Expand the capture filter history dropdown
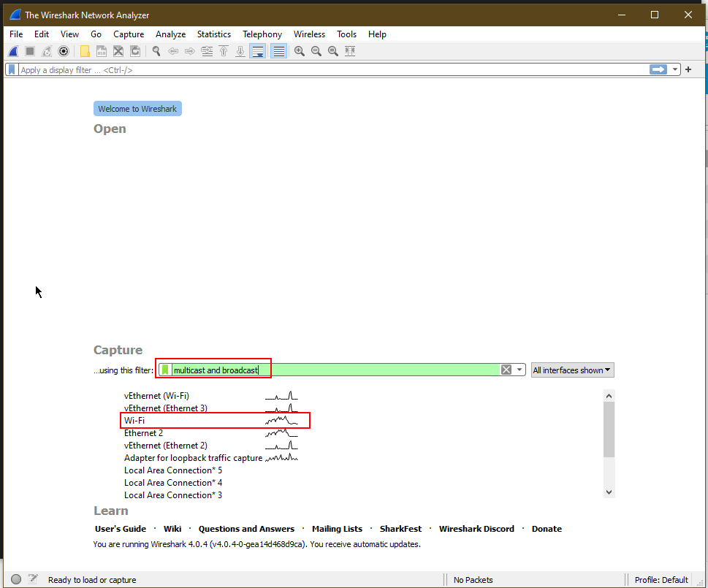708x588 pixels. (519, 369)
